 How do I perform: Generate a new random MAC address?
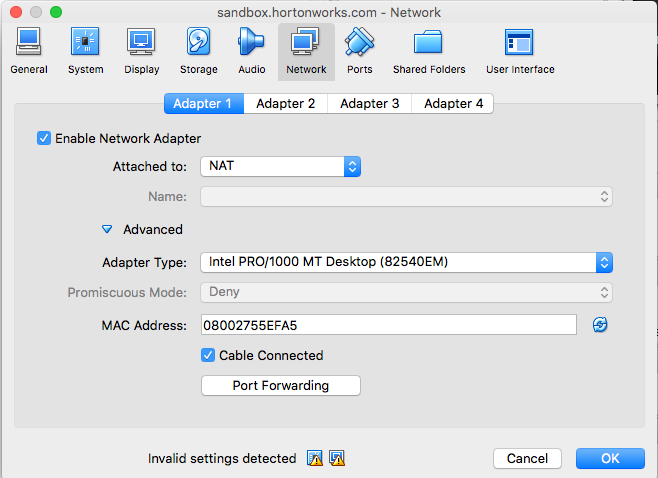600,324
